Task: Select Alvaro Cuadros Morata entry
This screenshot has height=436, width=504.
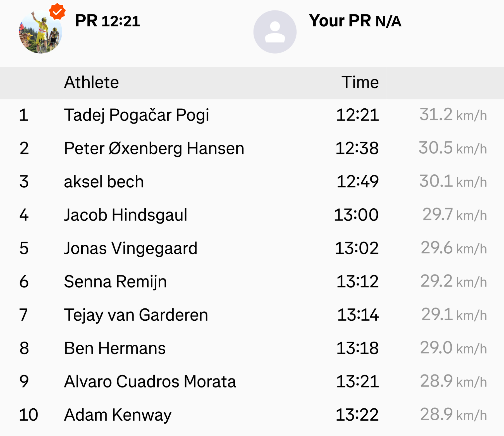Action: tap(150, 381)
